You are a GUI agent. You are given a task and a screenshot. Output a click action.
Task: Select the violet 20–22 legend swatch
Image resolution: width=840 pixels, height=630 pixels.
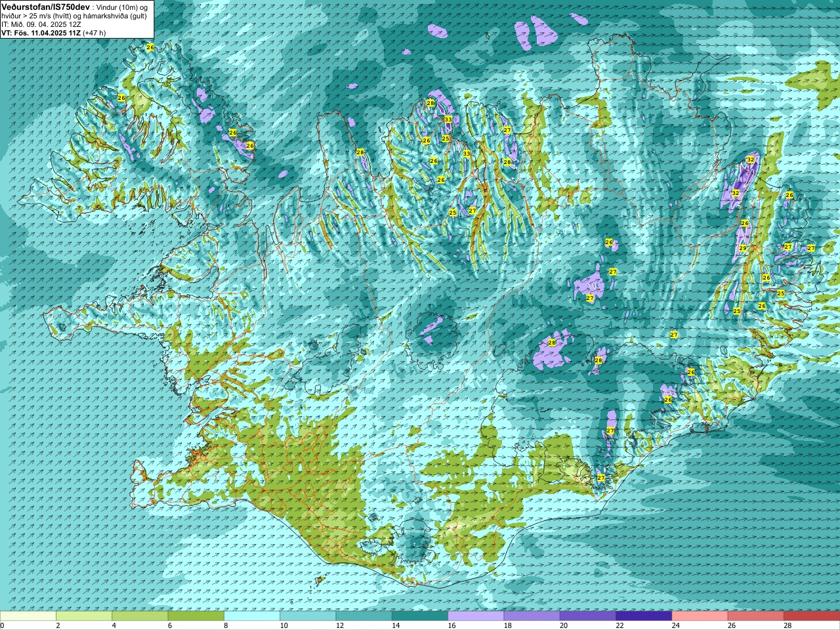588,616
